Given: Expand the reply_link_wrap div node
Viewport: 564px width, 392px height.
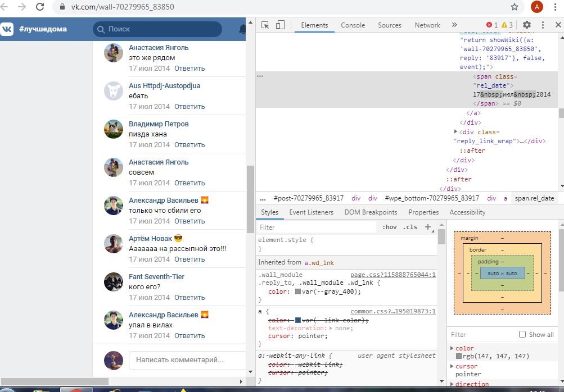Looking at the screenshot, I should [x=455, y=132].
